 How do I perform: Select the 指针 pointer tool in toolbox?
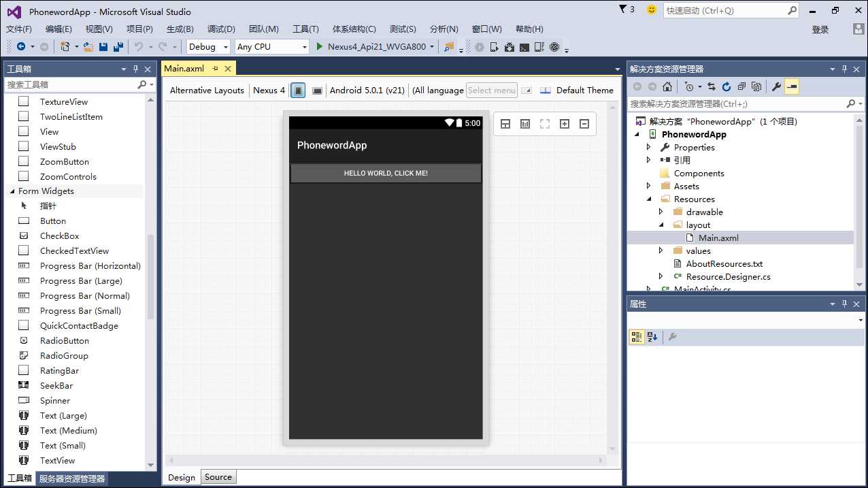[x=48, y=206]
